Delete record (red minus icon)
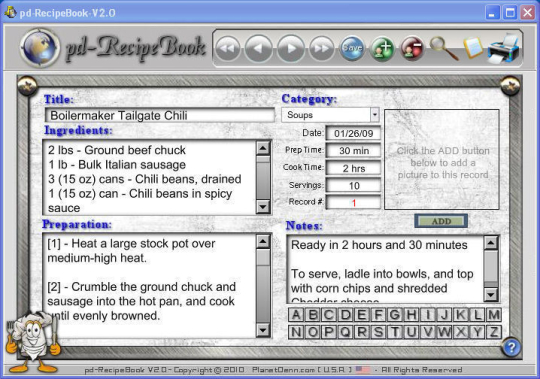Image resolution: width=540 pixels, height=379 pixels. tap(412, 49)
